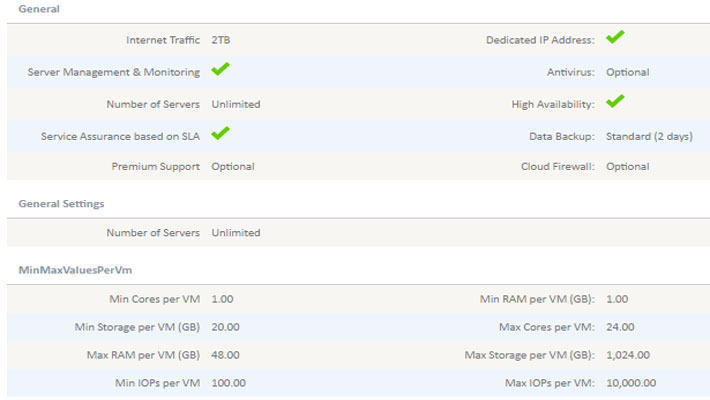Click the Antivirus Optional value
710x400 pixels.
(628, 72)
